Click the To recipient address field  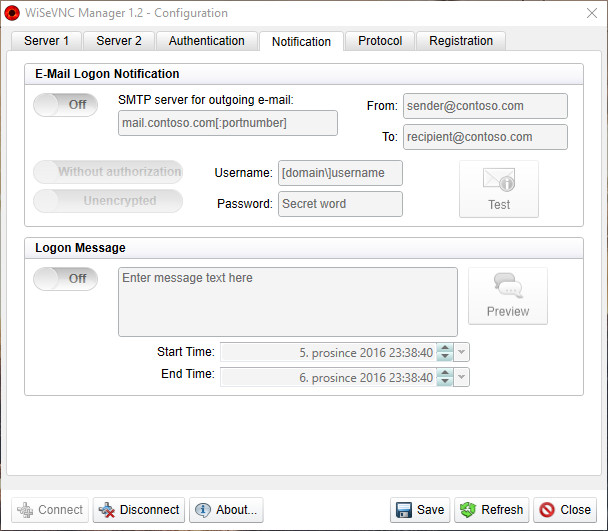coord(485,137)
